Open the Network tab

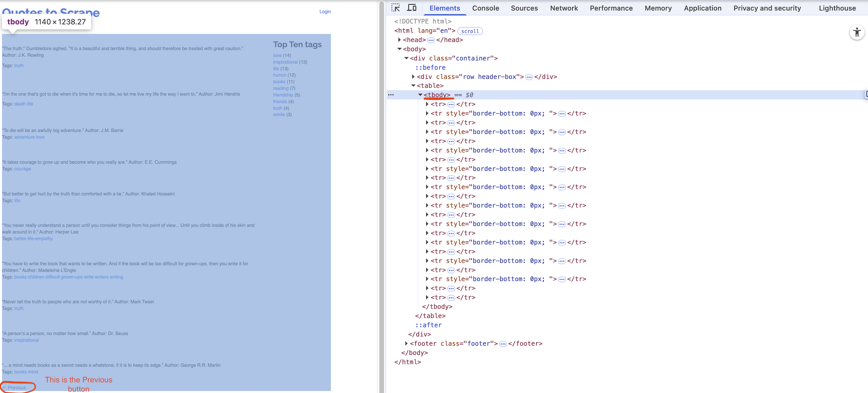[564, 8]
